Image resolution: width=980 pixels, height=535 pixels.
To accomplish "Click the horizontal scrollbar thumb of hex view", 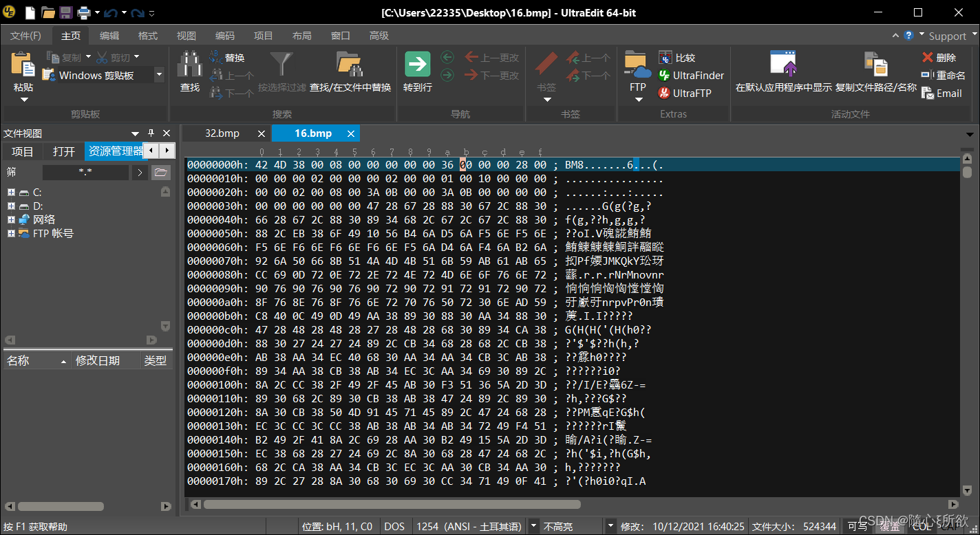I will point(392,505).
